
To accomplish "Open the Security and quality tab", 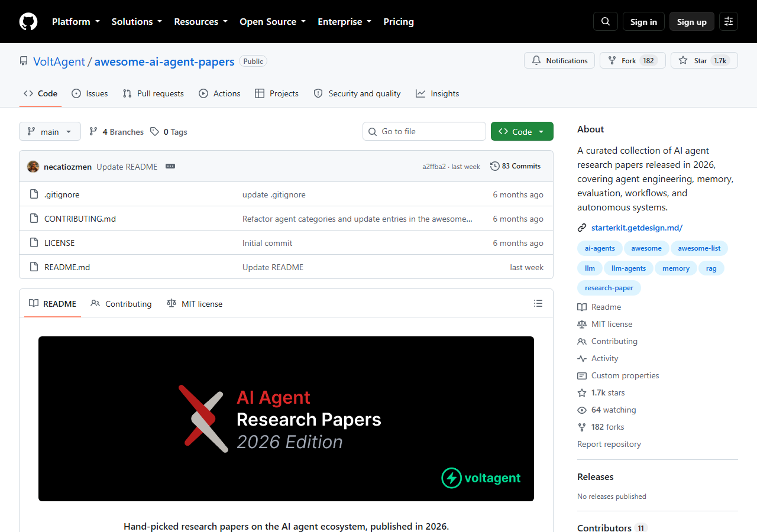I will tap(357, 93).
